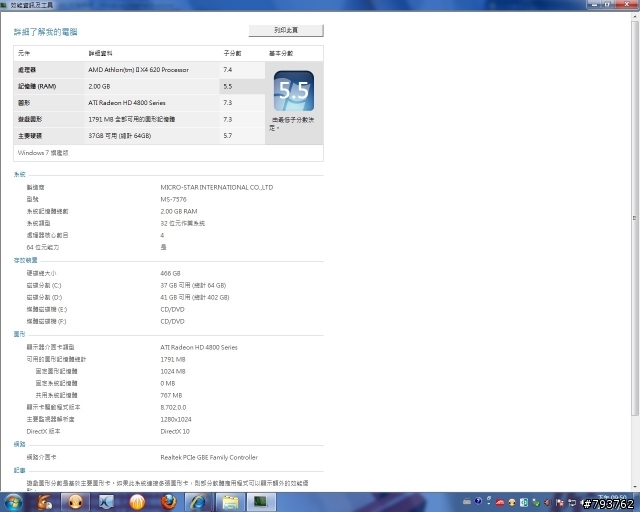Click the print this page button
Screen dimensions: 640x512
(286, 30)
